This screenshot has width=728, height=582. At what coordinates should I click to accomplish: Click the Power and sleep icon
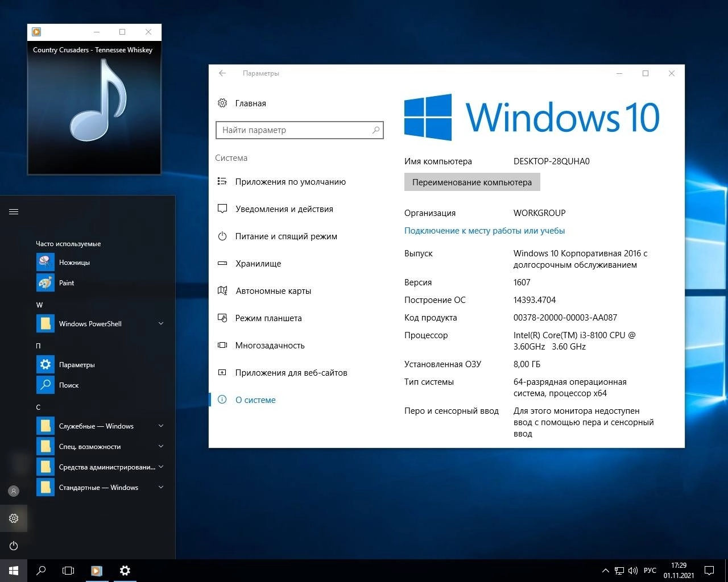coord(222,236)
